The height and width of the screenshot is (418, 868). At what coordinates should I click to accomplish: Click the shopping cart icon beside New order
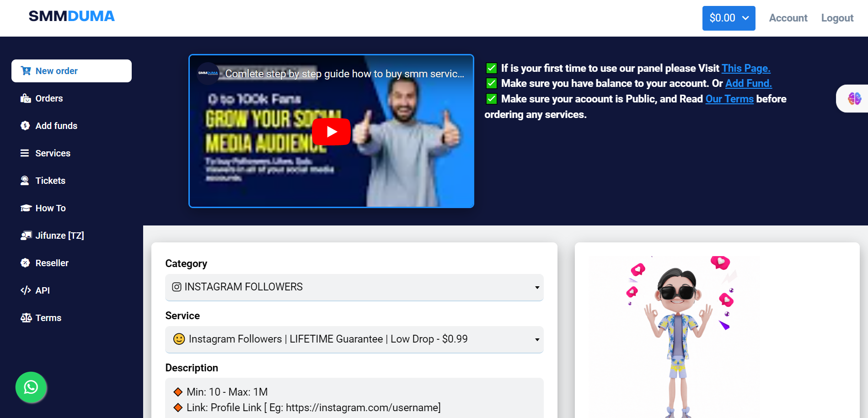pos(26,71)
